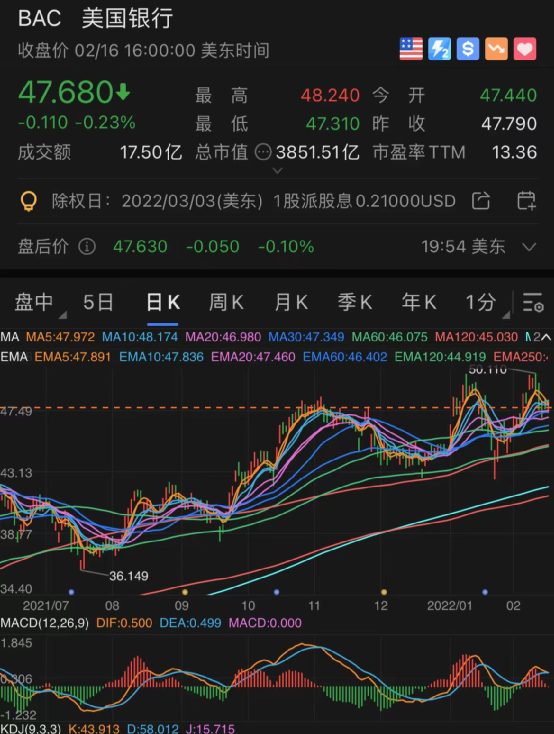The width and height of the screenshot is (554, 734).
Task: Add ex-dividend date to calendar icon
Action: click(526, 201)
